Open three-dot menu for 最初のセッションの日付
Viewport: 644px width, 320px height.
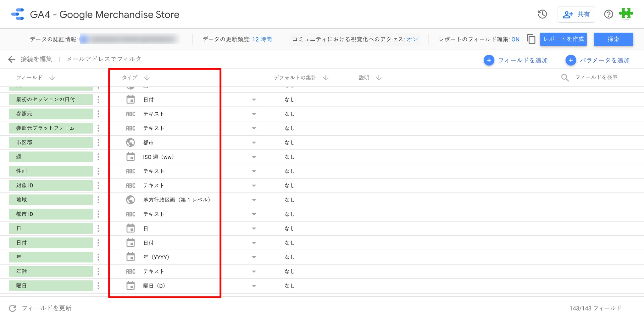click(x=98, y=99)
